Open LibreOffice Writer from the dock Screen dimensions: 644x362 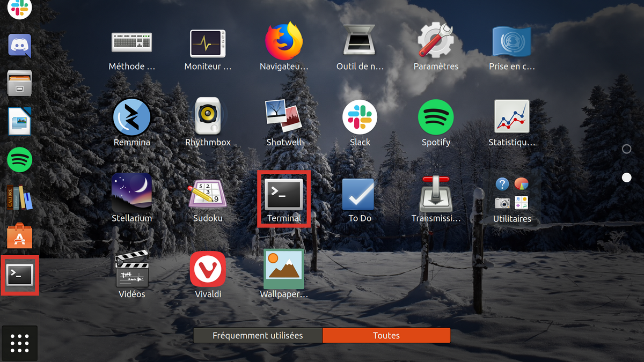tap(20, 121)
